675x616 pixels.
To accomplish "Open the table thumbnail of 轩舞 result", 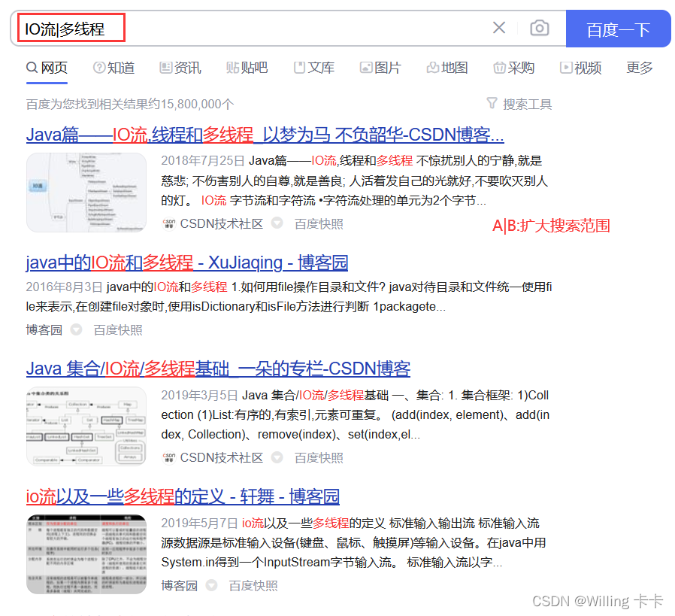I will coord(86,554).
